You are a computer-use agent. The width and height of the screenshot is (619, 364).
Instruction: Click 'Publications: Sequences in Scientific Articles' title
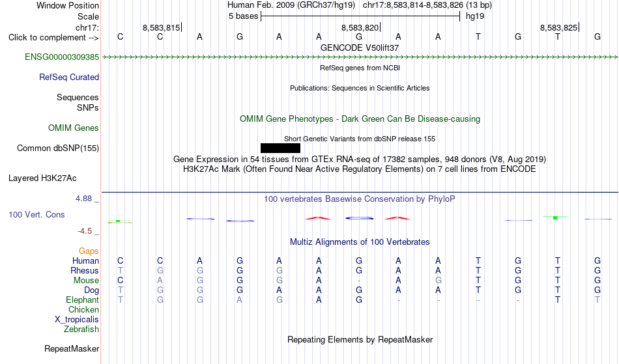tap(360, 88)
